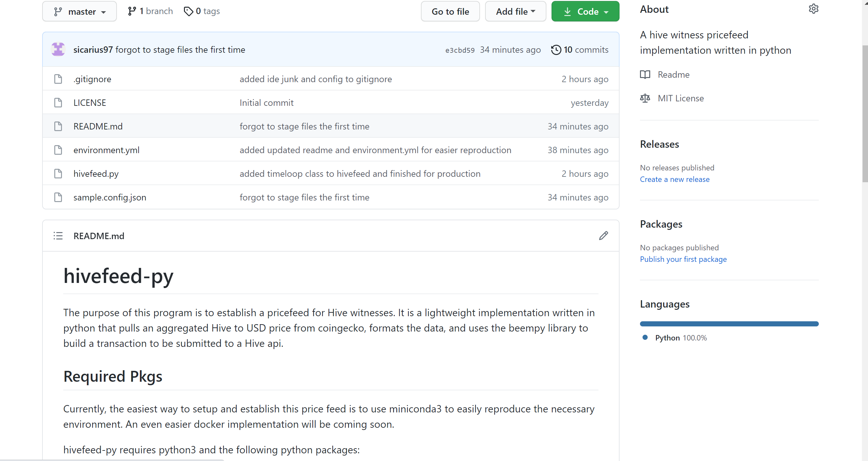This screenshot has height=461, width=868.
Task: Click the README edit pencil icon
Action: [x=604, y=236]
